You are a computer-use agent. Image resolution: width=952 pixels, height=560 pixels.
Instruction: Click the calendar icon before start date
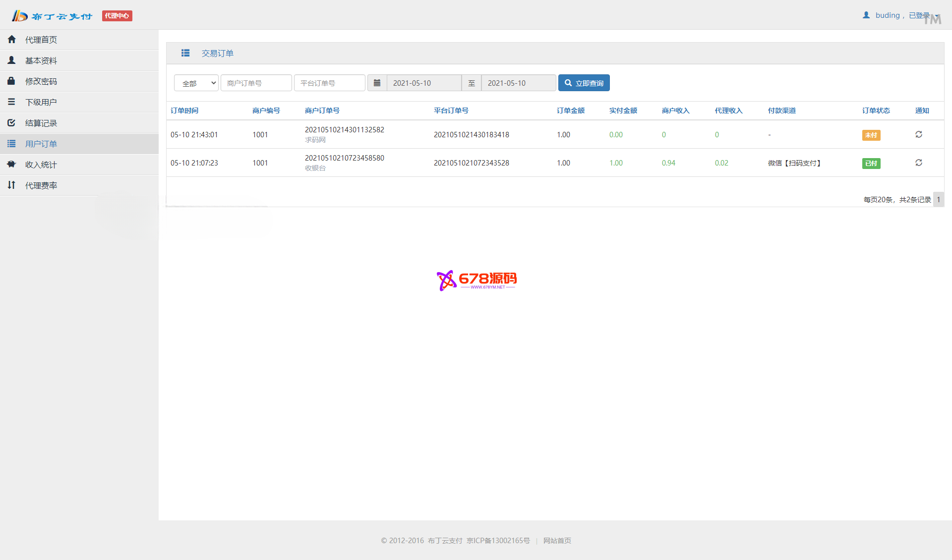(x=377, y=83)
